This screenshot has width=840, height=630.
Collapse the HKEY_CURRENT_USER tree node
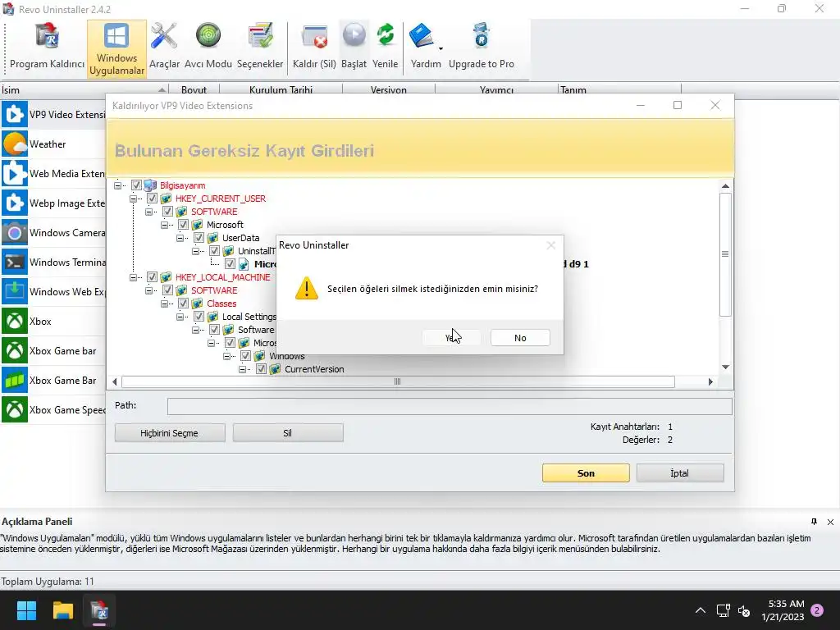tap(133, 199)
